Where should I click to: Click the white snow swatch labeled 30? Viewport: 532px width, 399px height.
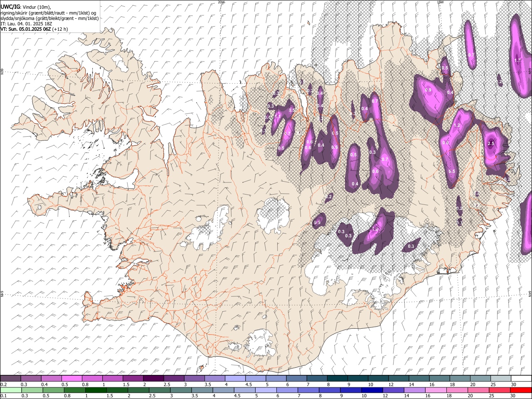pyautogui.click(x=521, y=379)
